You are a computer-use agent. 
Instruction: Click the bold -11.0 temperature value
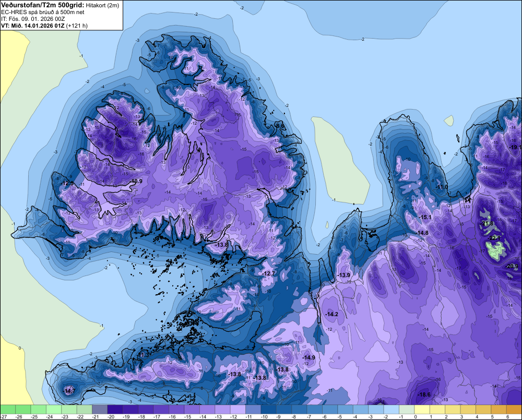(442, 187)
